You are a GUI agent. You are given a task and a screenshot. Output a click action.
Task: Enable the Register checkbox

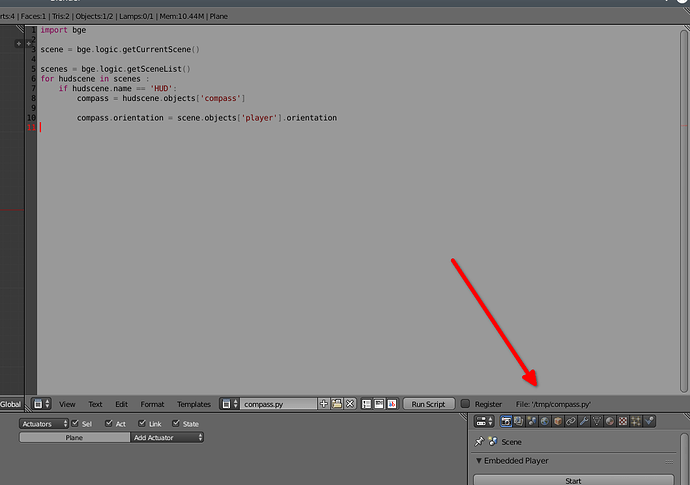pyautogui.click(x=465, y=404)
